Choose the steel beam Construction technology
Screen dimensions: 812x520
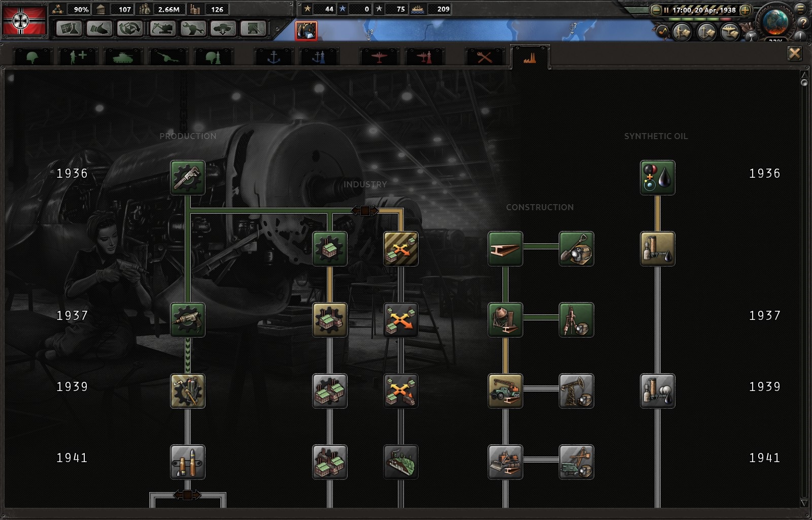pos(505,249)
